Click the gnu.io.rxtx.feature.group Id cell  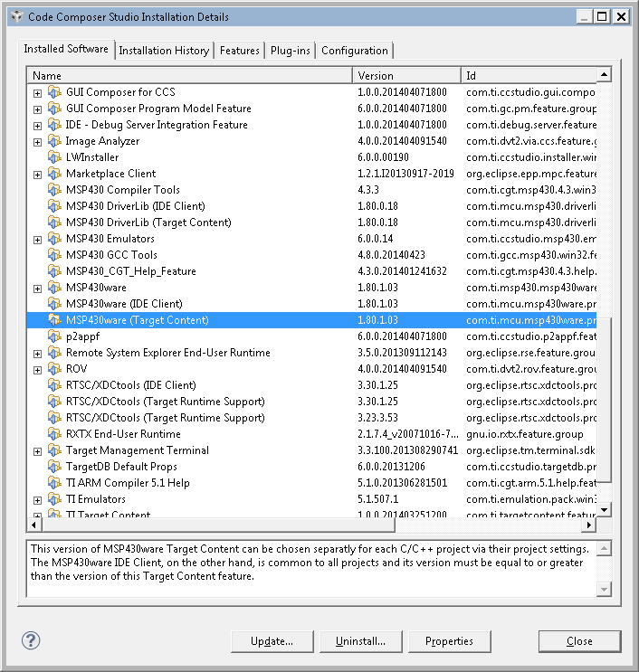point(524,434)
